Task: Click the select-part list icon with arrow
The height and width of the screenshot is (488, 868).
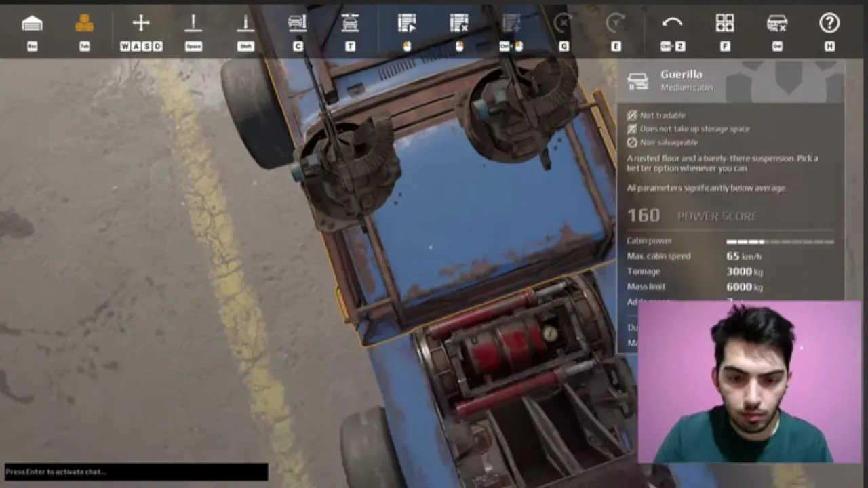Action: pyautogui.click(x=407, y=24)
